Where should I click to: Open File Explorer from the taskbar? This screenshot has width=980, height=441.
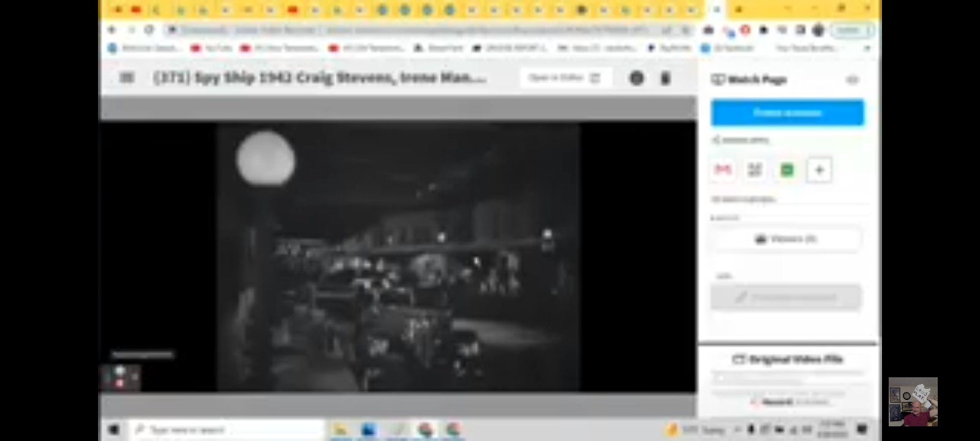click(341, 429)
